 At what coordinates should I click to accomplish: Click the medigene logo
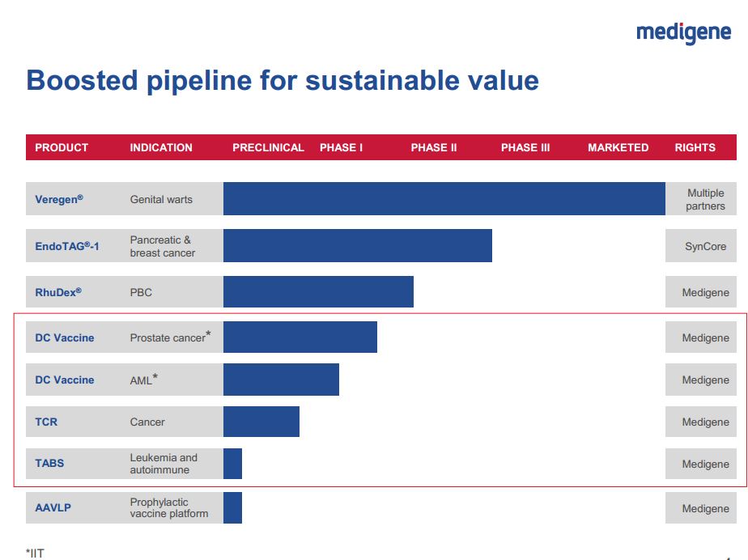[x=683, y=32]
